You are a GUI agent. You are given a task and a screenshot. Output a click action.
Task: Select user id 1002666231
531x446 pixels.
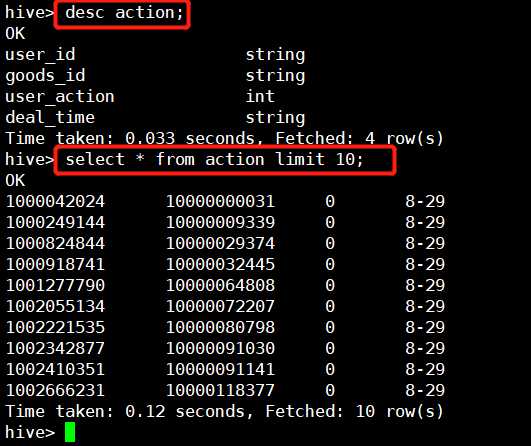click(x=55, y=390)
